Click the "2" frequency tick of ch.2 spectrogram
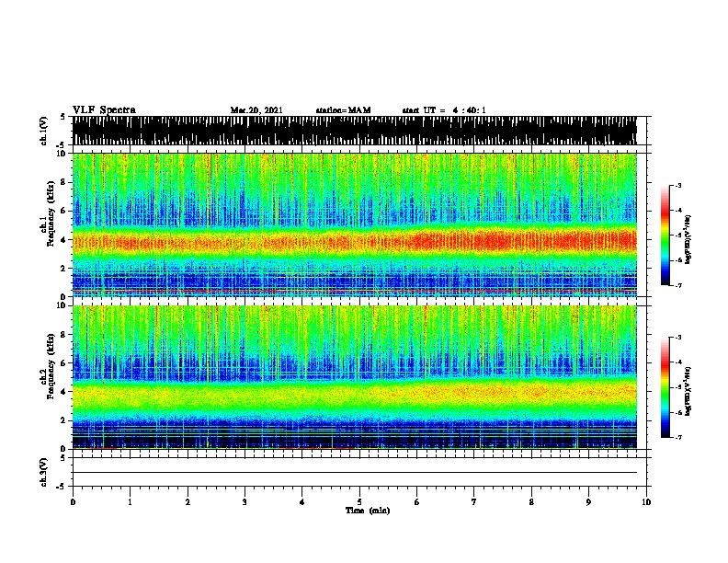 (x=64, y=420)
